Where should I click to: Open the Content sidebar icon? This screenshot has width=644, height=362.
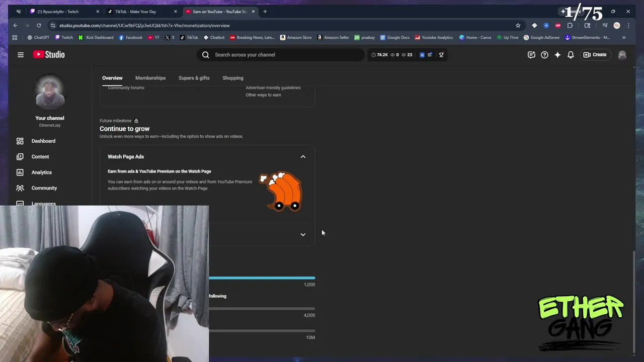[20, 157]
